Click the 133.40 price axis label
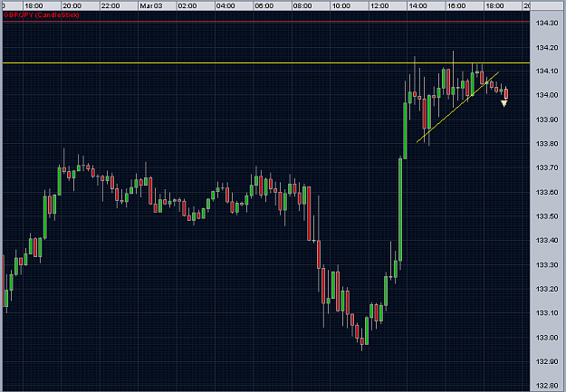The image size is (566, 392). click(x=547, y=241)
